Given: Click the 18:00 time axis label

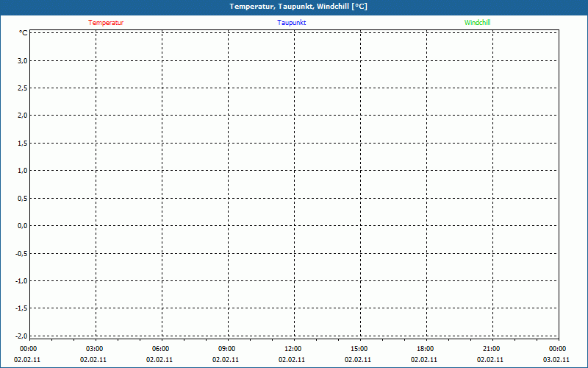Looking at the screenshot, I should coord(426,349).
